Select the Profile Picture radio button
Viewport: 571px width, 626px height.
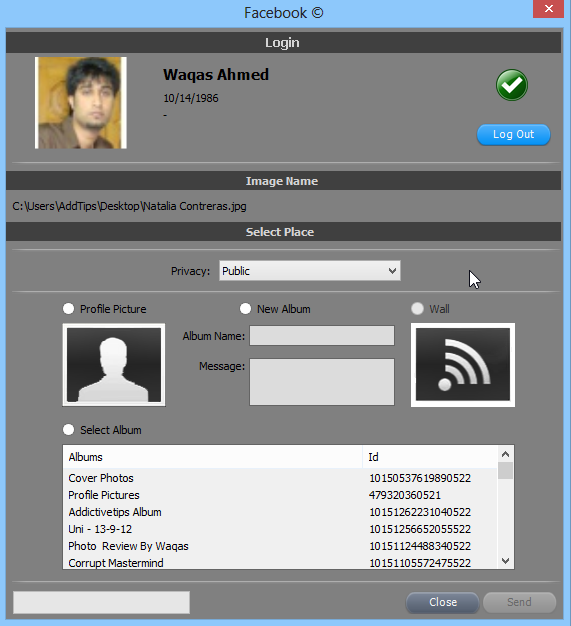pyautogui.click(x=68, y=309)
